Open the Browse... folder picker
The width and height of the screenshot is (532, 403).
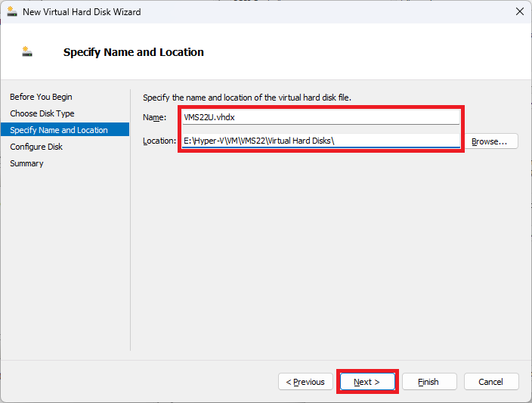tap(489, 141)
